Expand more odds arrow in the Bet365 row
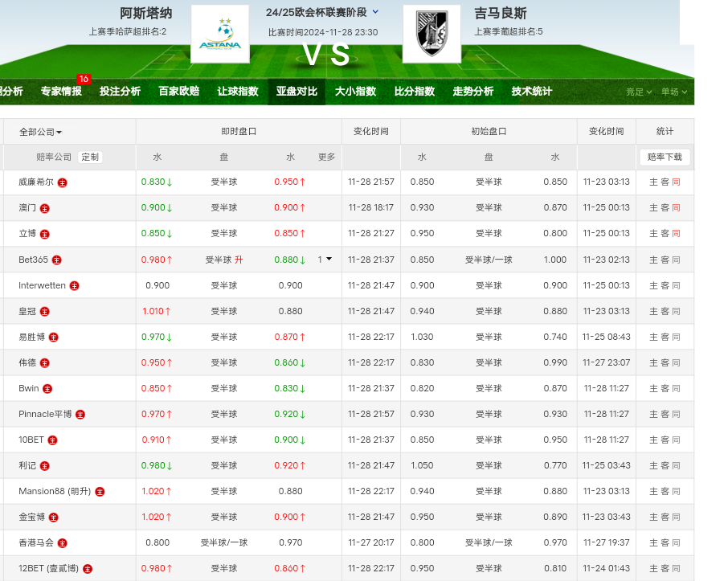 click(x=329, y=259)
